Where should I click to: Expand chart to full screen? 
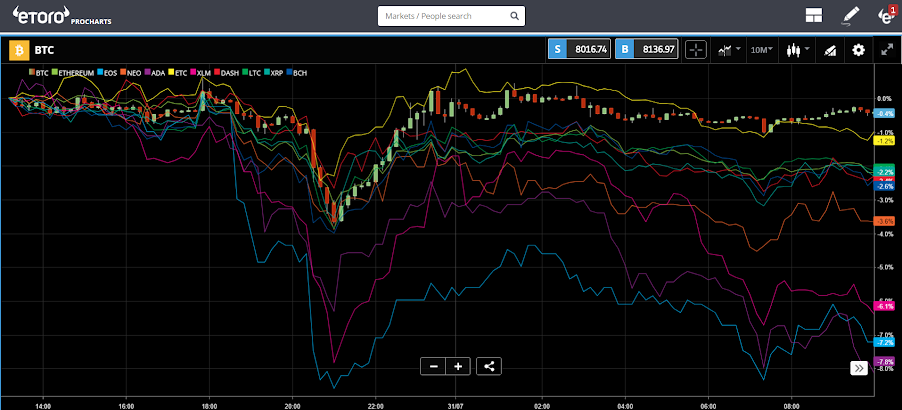click(x=886, y=50)
